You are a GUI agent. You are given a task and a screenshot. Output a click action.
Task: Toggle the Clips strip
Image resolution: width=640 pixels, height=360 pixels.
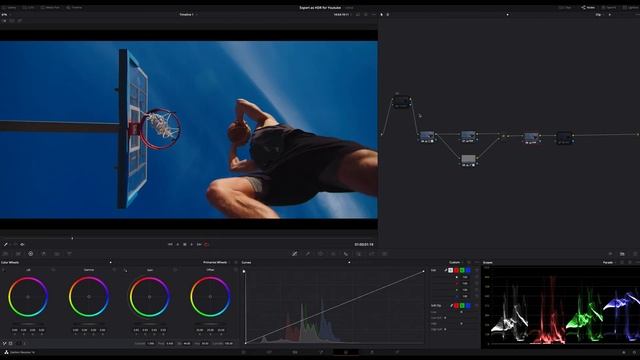coord(565,7)
